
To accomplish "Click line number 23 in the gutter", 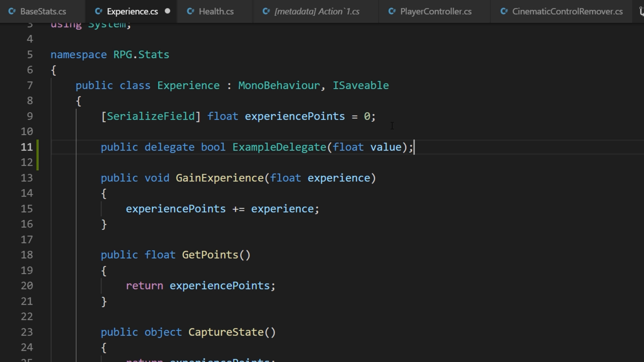I will 27,332.
